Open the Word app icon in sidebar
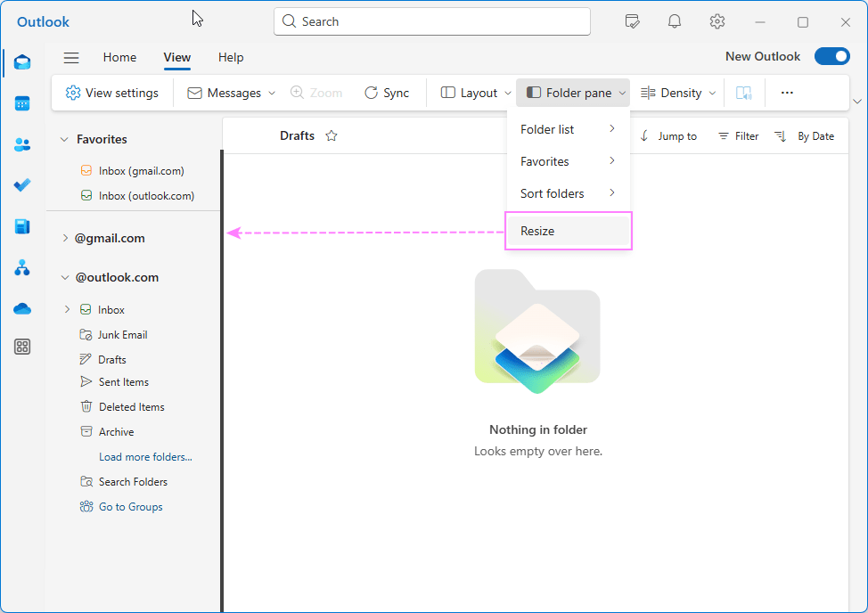868x613 pixels. [22, 226]
